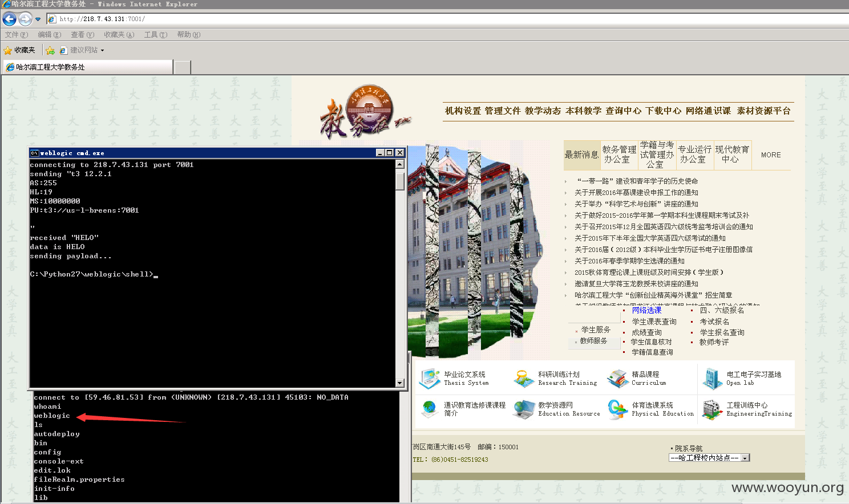Open a new blank tab button
849x504 pixels.
(182, 67)
